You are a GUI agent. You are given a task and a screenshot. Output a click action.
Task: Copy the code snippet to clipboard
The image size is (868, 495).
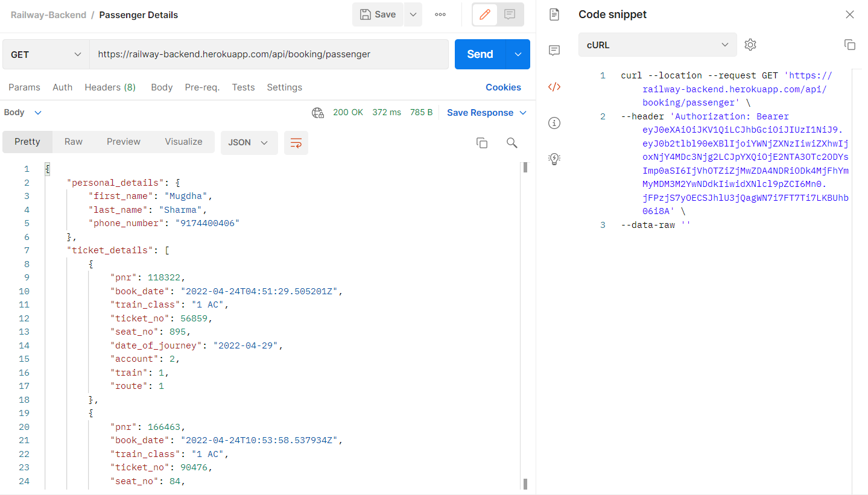point(850,45)
